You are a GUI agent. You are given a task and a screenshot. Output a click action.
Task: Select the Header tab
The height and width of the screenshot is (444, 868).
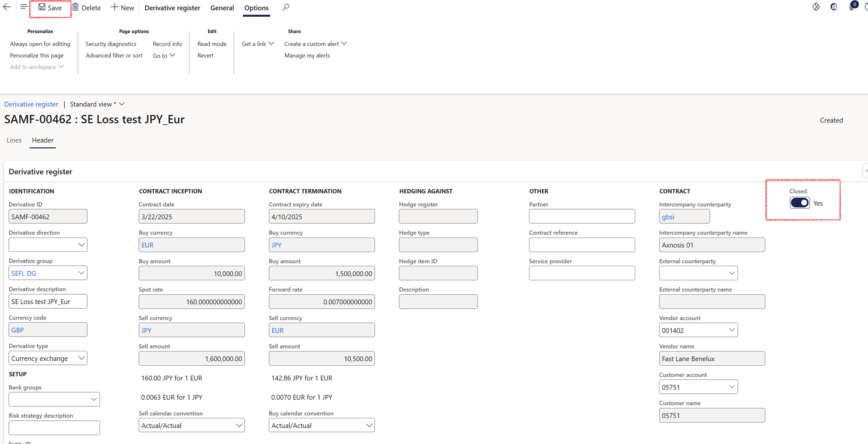[x=43, y=140]
